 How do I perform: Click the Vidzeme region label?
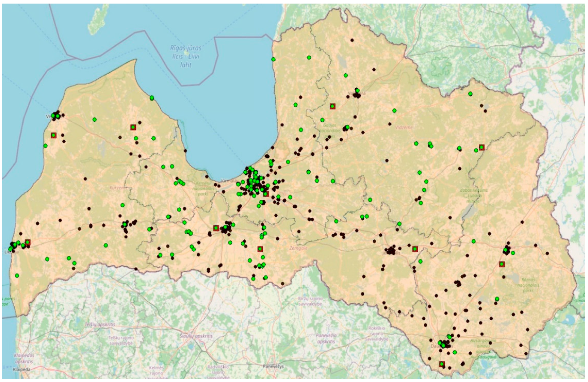coord(404,128)
